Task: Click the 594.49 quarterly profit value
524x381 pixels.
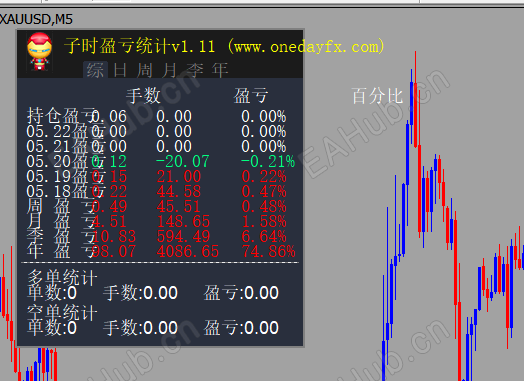Action: tap(183, 237)
